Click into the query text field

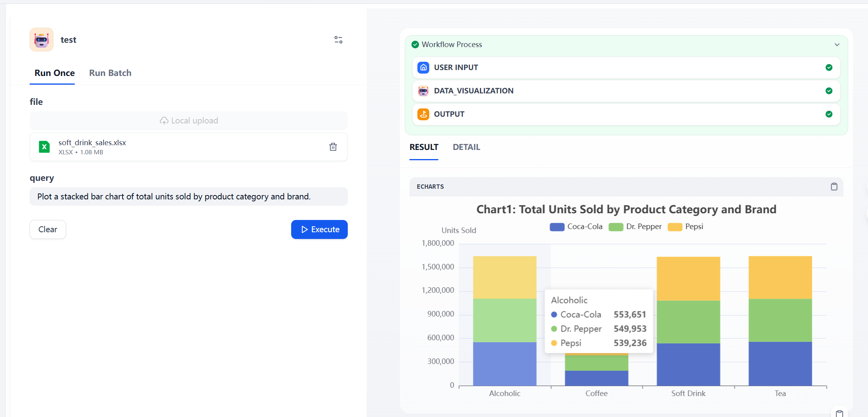click(x=189, y=197)
